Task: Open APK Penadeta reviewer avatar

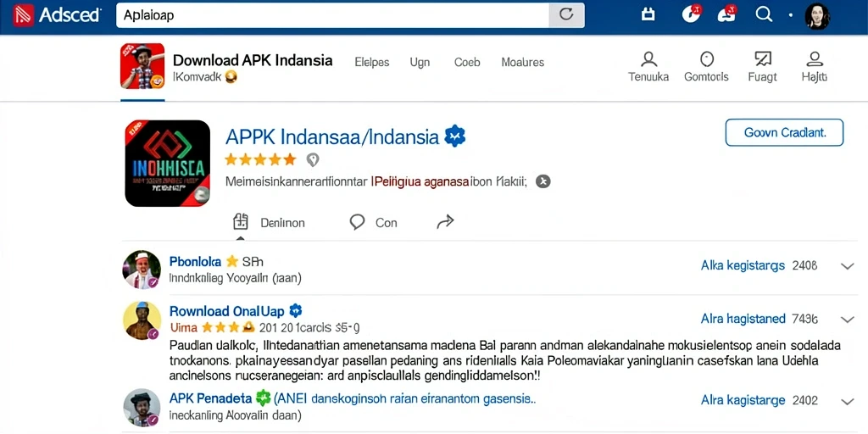Action: 142,408
